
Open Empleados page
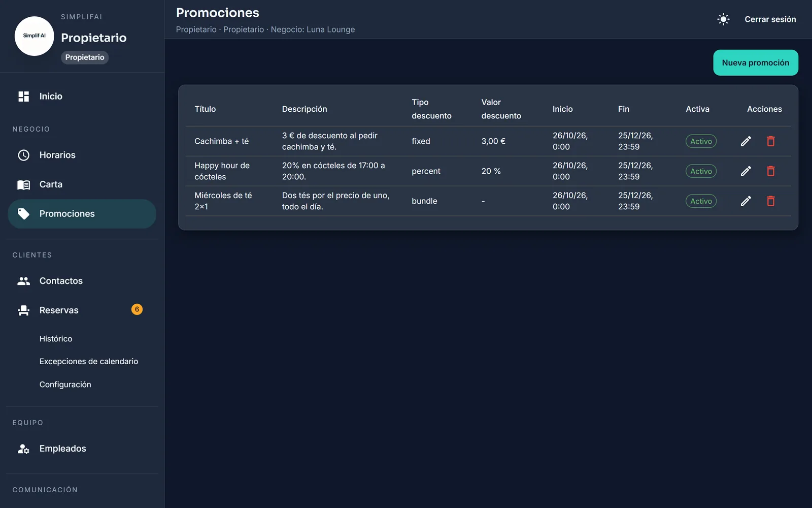point(82,449)
